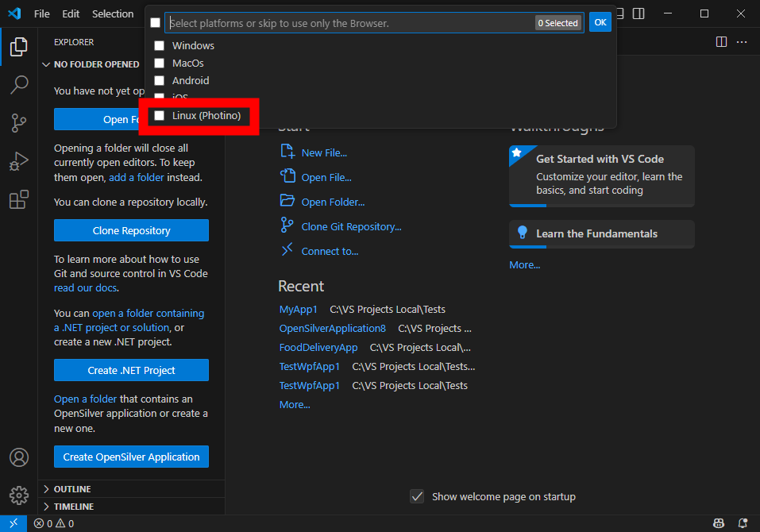760x532 pixels.
Task: Click the Clone Git Repository branch icon
Action: [287, 225]
